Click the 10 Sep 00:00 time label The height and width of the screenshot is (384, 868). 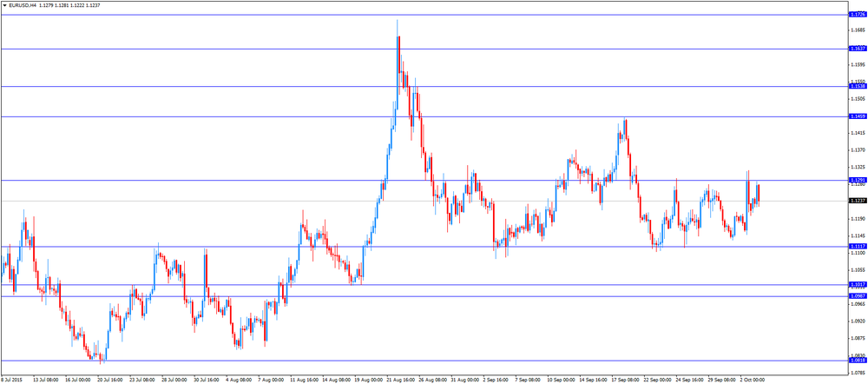pos(560,381)
